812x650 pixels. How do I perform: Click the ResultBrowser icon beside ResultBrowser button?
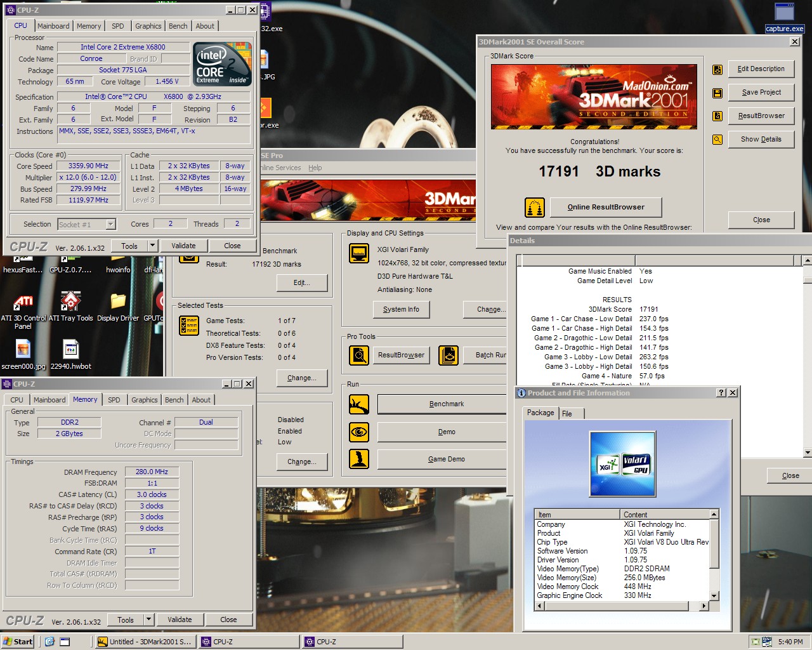pos(717,116)
